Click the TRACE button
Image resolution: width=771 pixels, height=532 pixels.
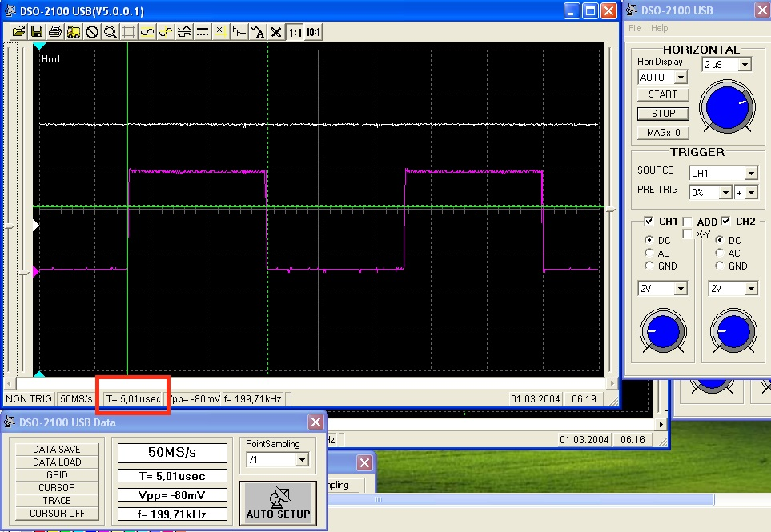[x=57, y=501]
